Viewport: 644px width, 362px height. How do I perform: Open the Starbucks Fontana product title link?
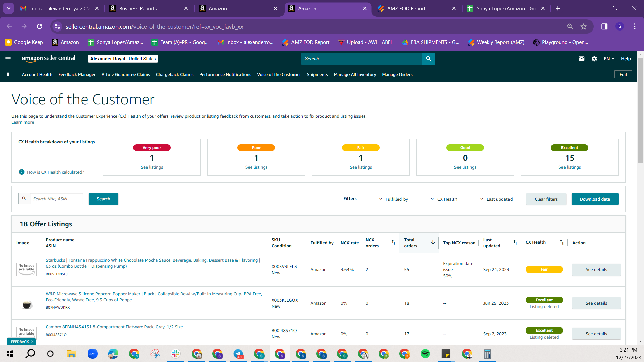click(153, 263)
